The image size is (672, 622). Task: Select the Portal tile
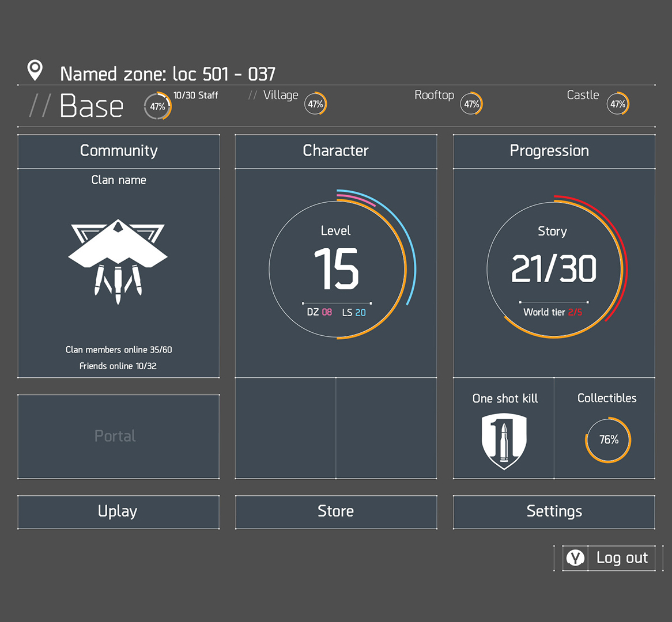coord(118,436)
